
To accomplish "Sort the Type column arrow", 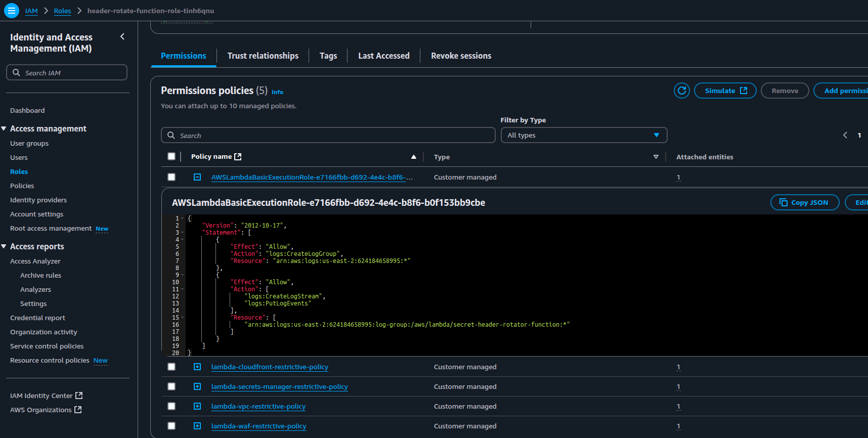I will pyautogui.click(x=656, y=157).
